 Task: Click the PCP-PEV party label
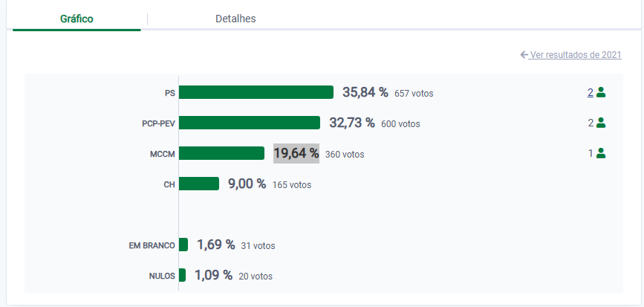point(158,124)
